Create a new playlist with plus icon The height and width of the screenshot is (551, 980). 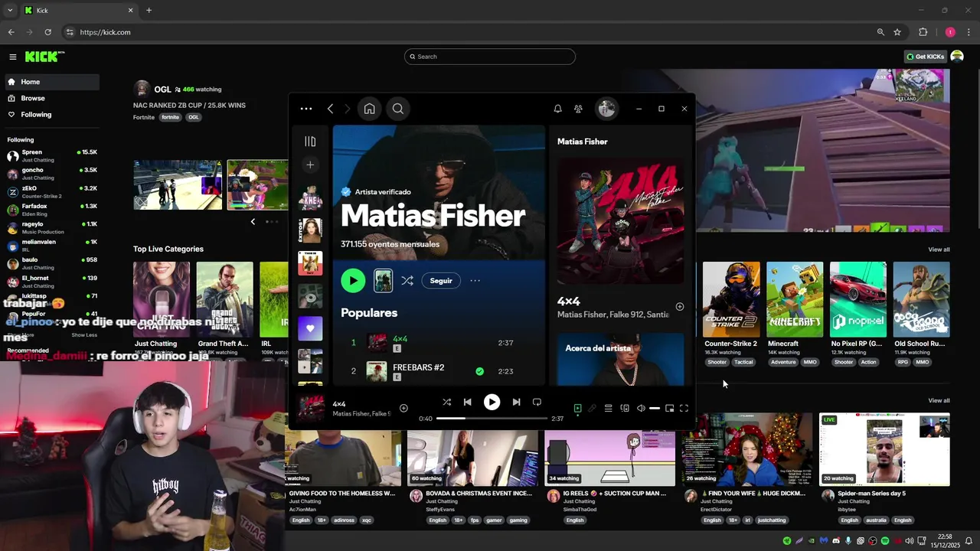[310, 165]
